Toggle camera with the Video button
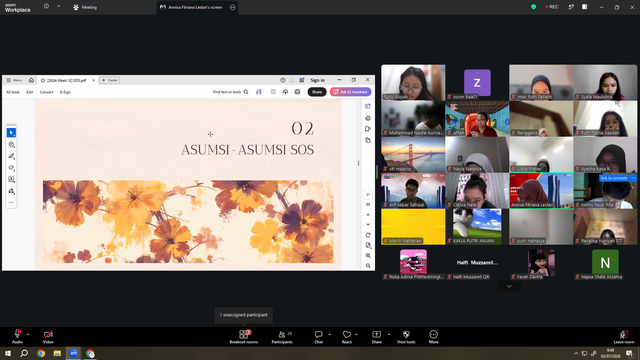 48,336
